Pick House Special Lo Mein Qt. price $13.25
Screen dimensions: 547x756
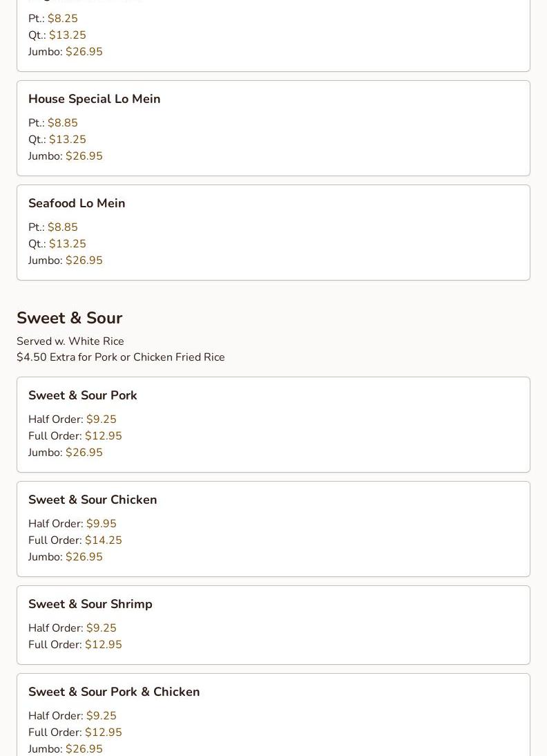click(67, 140)
